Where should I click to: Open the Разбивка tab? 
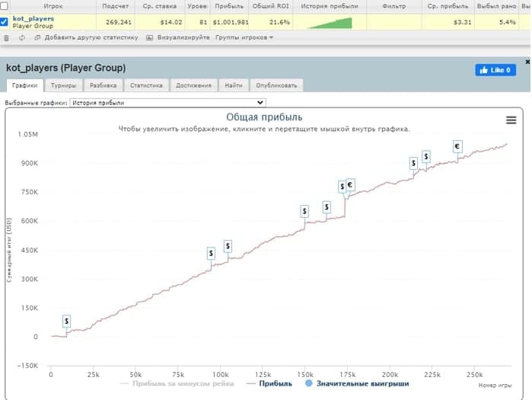pyautogui.click(x=104, y=85)
